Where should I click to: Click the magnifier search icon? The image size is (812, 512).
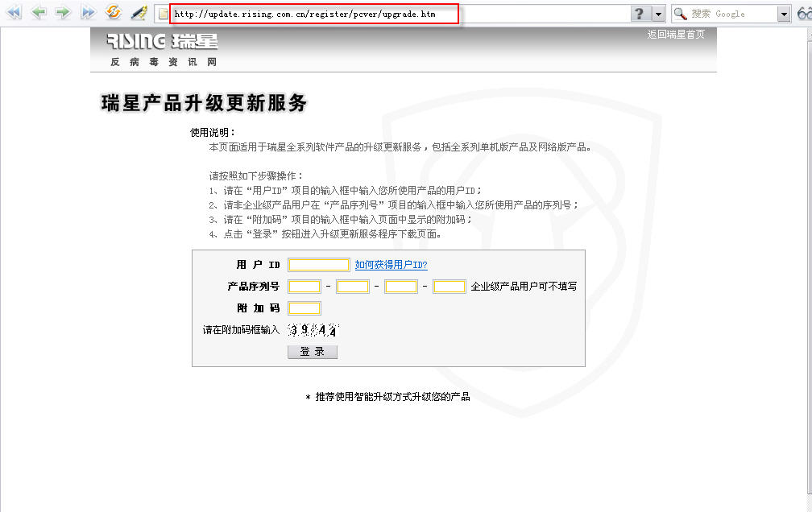pyautogui.click(x=680, y=14)
